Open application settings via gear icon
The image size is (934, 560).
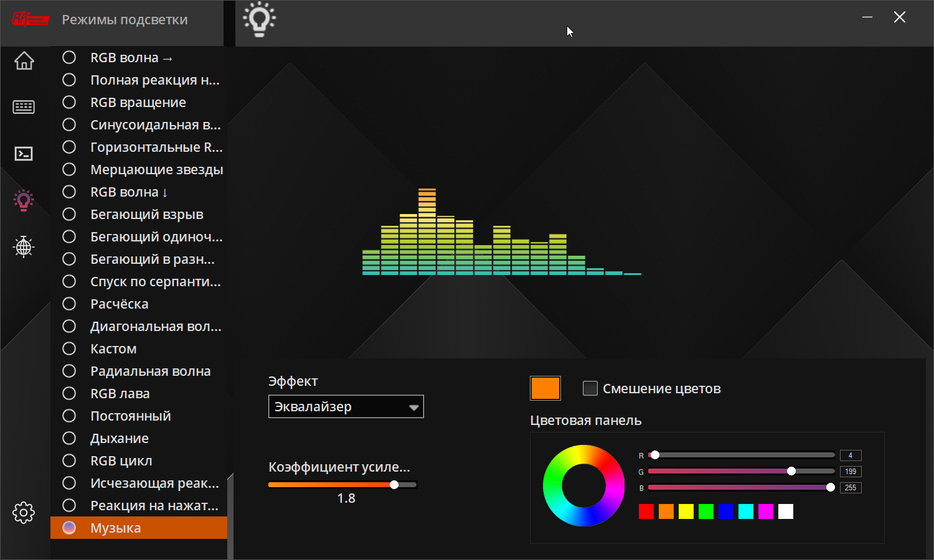pyautogui.click(x=24, y=512)
